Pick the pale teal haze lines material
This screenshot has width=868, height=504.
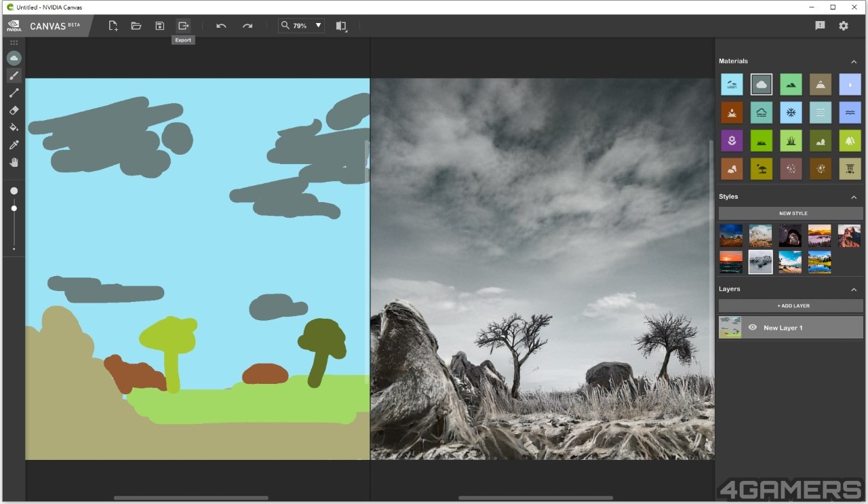[x=821, y=113]
